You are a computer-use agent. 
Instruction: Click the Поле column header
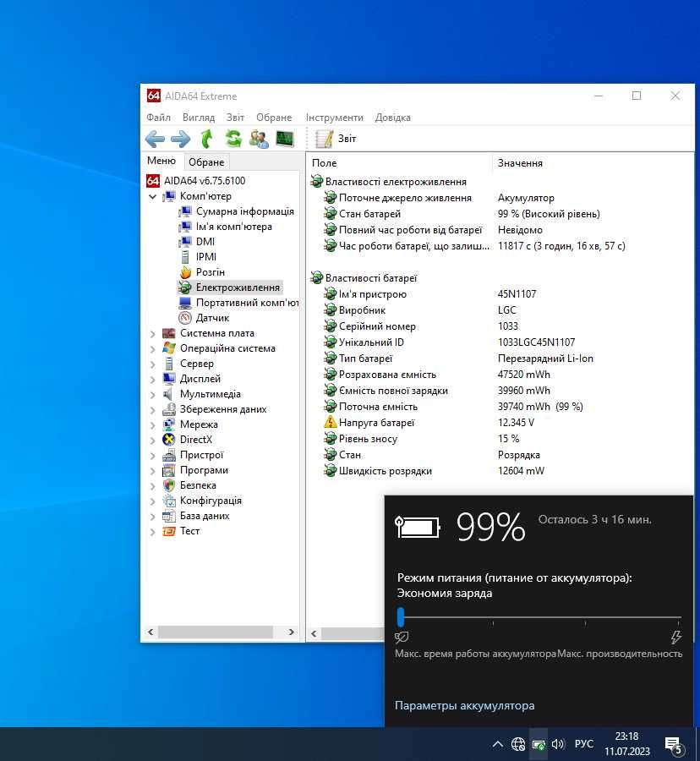click(x=400, y=163)
